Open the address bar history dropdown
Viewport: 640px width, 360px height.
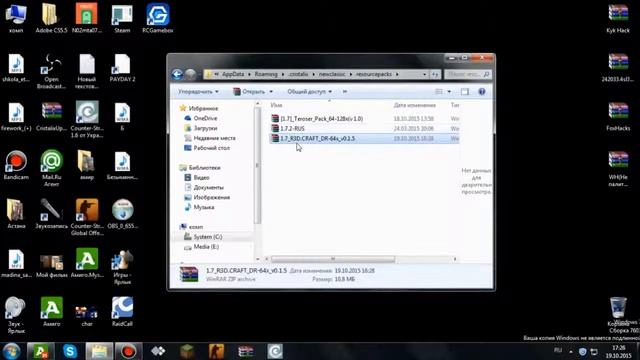coord(424,74)
